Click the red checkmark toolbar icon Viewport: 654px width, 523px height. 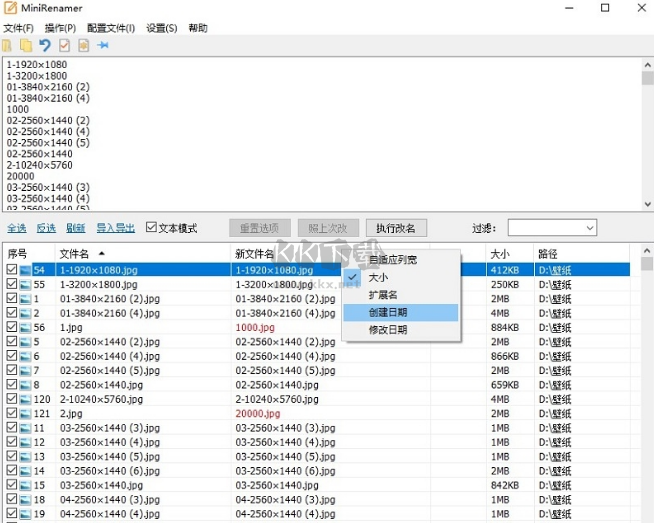64,46
